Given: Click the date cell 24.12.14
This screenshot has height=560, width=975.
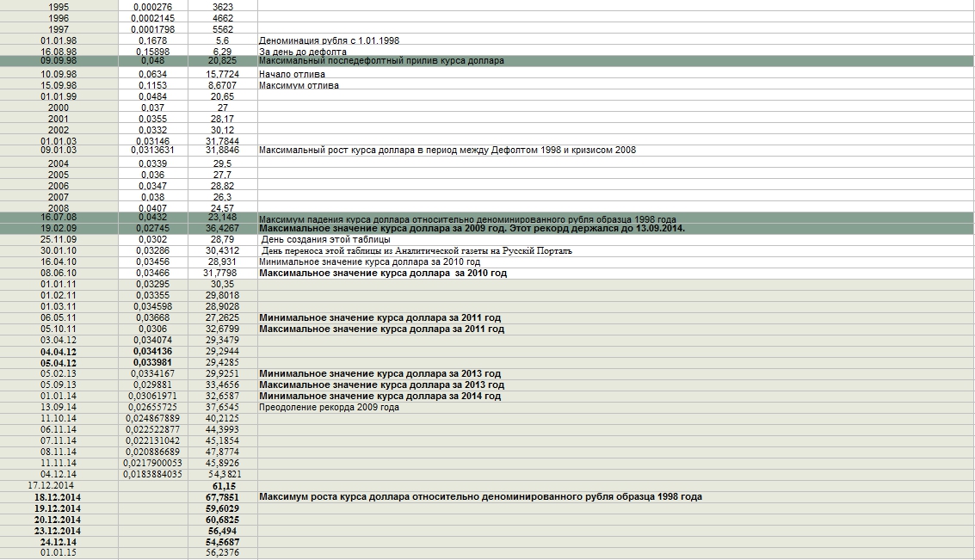Looking at the screenshot, I should click(x=59, y=543).
